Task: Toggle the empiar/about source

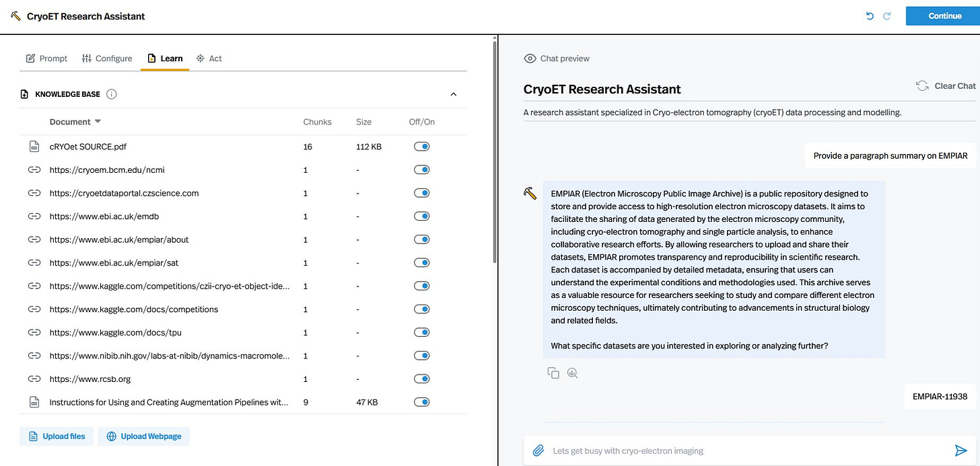Action: click(x=422, y=239)
